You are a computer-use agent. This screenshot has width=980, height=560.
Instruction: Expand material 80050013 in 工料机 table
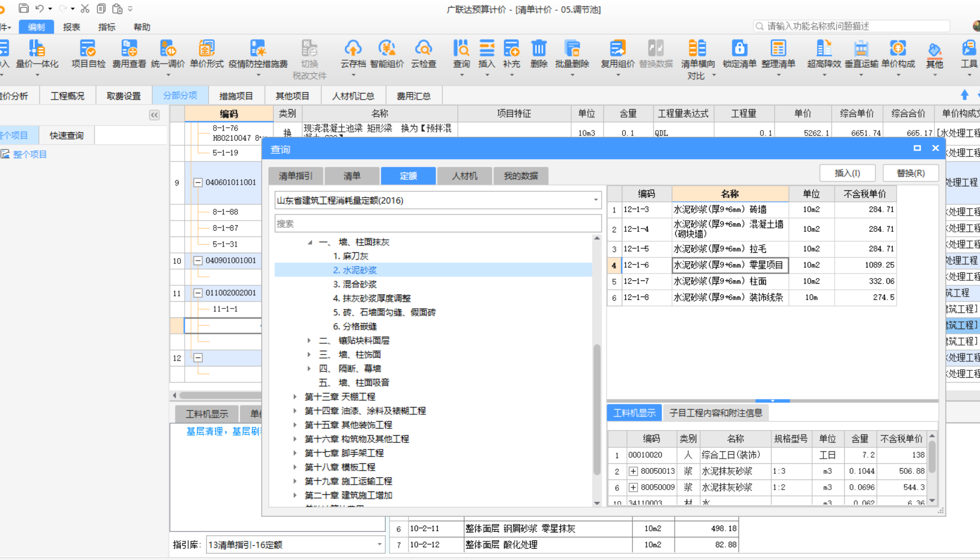(634, 471)
